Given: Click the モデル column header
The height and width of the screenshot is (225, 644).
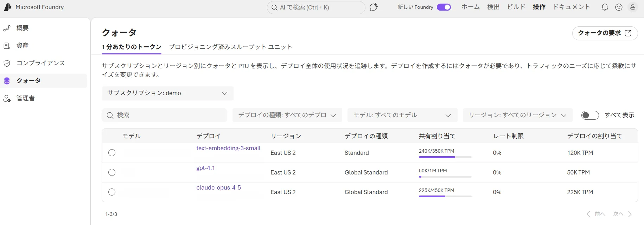Looking at the screenshot, I should point(131,136).
